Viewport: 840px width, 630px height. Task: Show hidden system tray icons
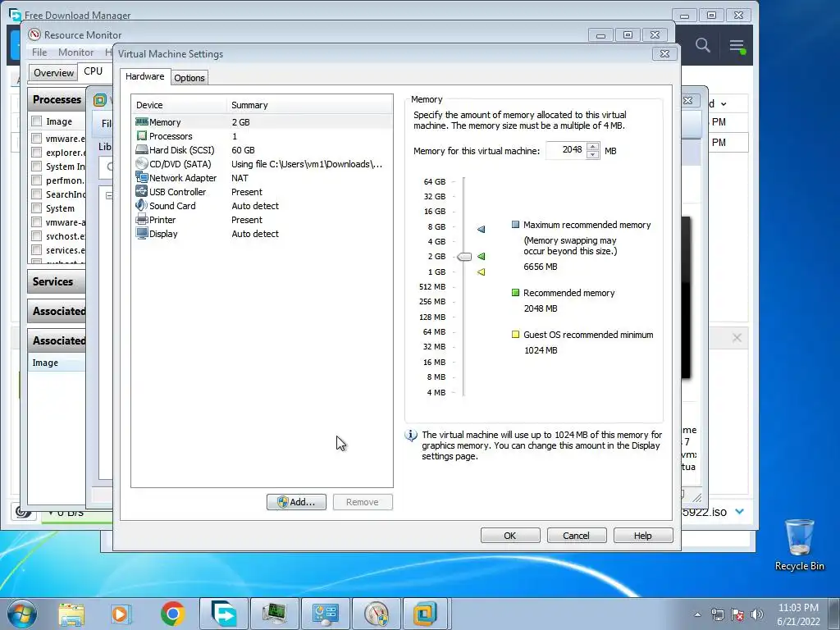coord(697,614)
